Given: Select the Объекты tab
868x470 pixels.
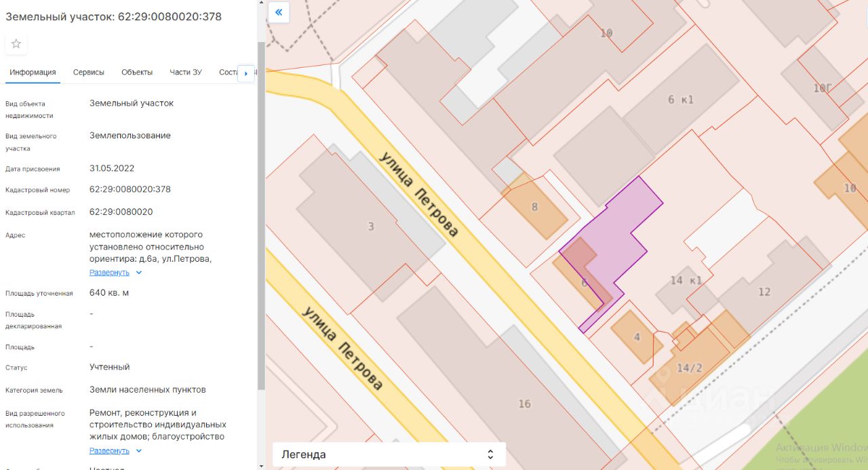Looking at the screenshot, I should coord(137,73).
